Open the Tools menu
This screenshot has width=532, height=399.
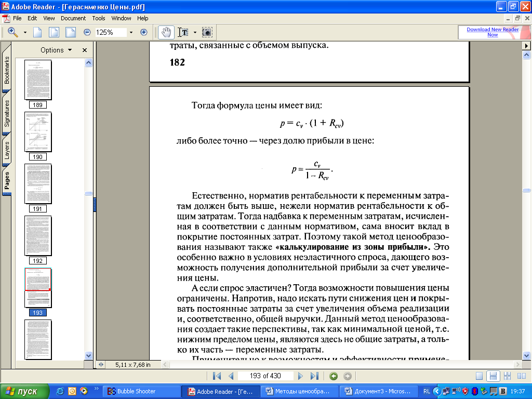[98, 18]
